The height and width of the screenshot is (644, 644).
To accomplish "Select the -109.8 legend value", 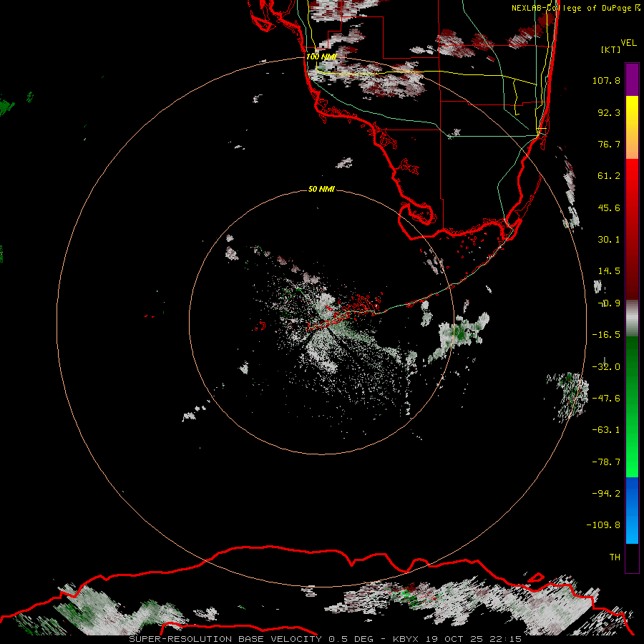I will [604, 525].
